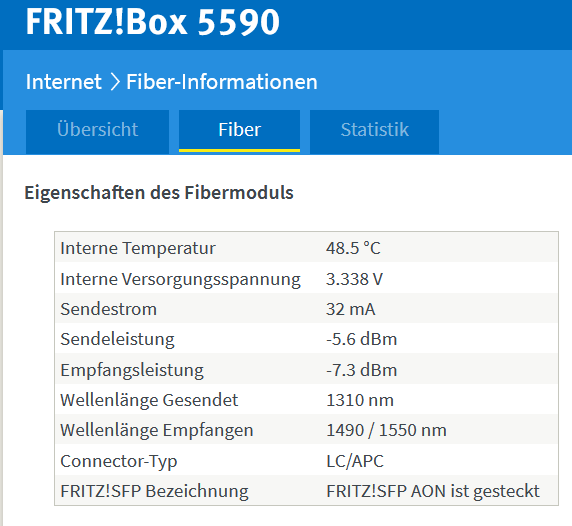Select the Interne Temperatur row label
The width and height of the screenshot is (572, 526).
click(x=138, y=248)
